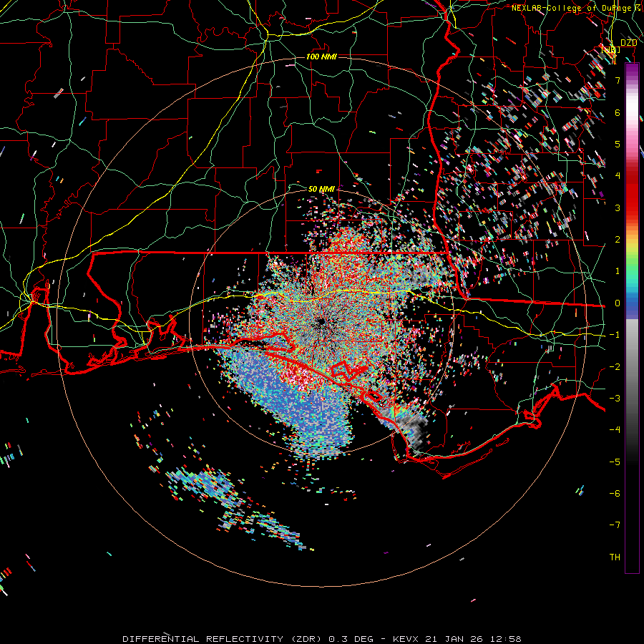Click the color scale value -1
This screenshot has width=644, height=644.
615,335
